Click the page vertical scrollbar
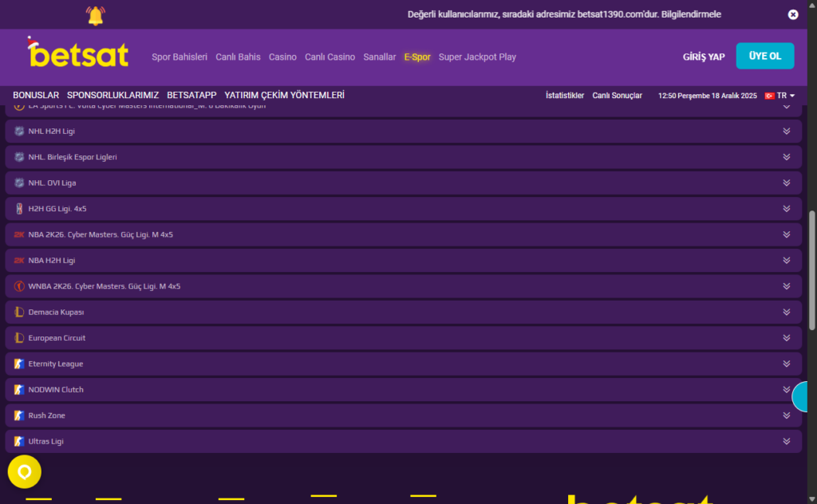Image resolution: width=817 pixels, height=504 pixels. [x=812, y=270]
